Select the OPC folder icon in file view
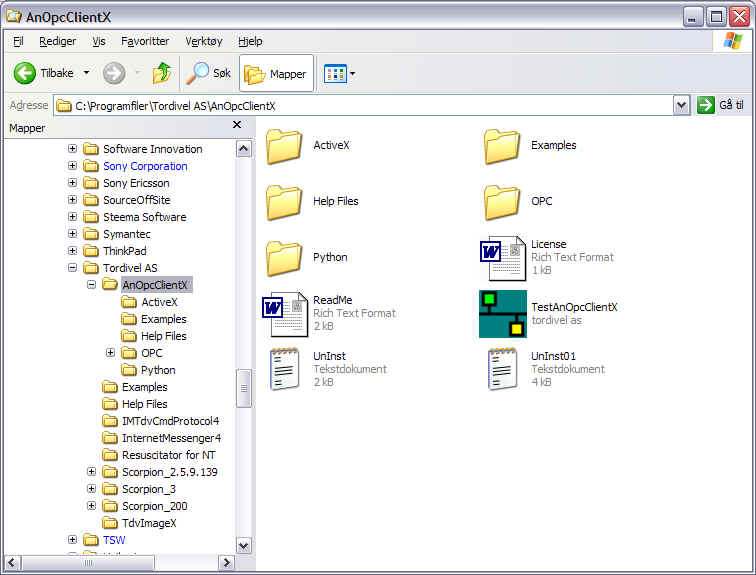 (501, 202)
